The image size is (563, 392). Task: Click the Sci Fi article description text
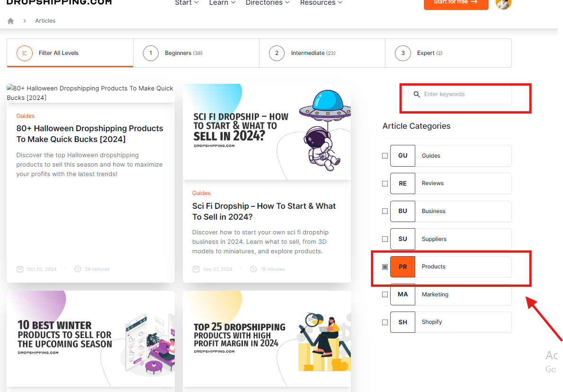(x=260, y=242)
